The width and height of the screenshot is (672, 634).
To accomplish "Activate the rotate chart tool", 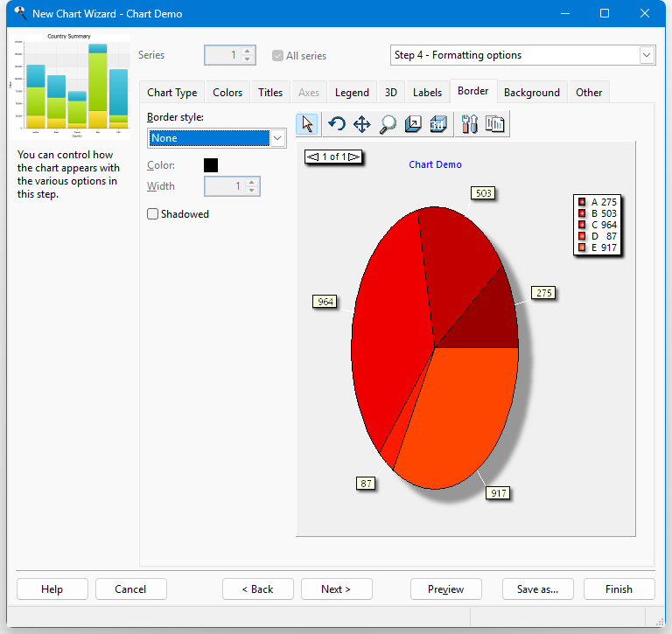I will tap(336, 124).
